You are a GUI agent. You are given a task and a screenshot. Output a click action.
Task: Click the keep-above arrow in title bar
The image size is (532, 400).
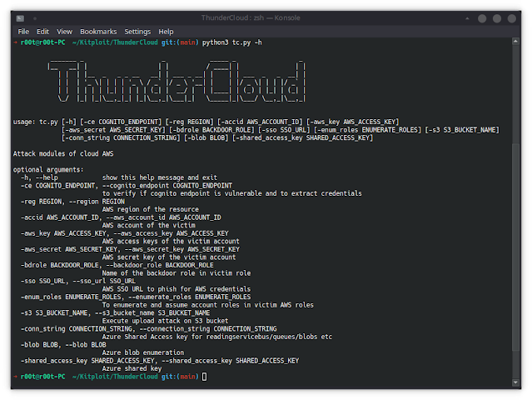tap(467, 18)
